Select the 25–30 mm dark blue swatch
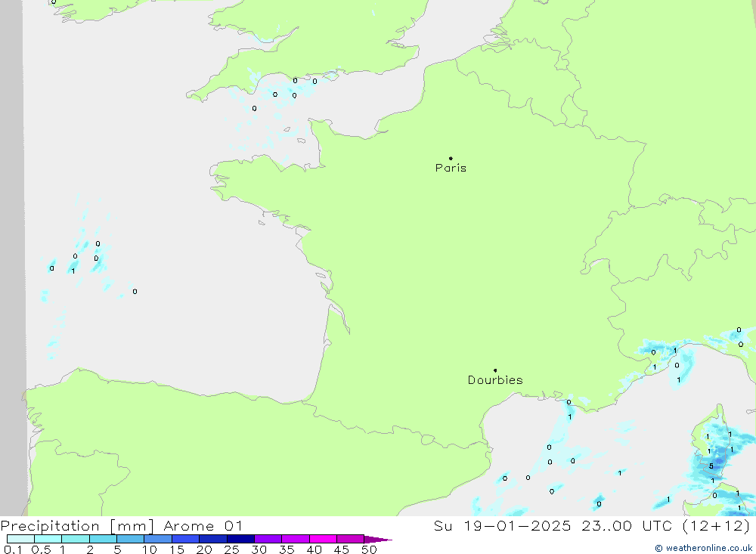Image resolution: width=756 pixels, height=554 pixels. [x=240, y=539]
